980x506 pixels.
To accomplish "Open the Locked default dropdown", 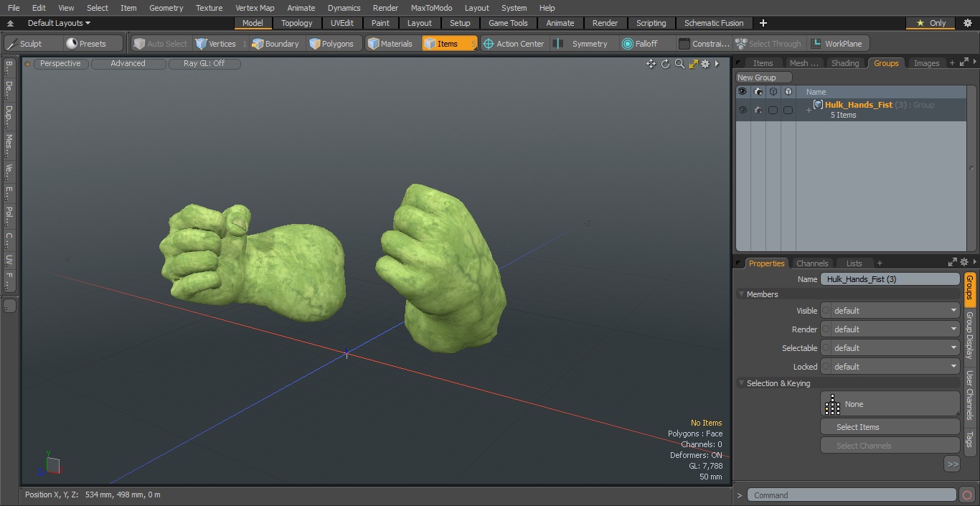I will click(x=895, y=367).
